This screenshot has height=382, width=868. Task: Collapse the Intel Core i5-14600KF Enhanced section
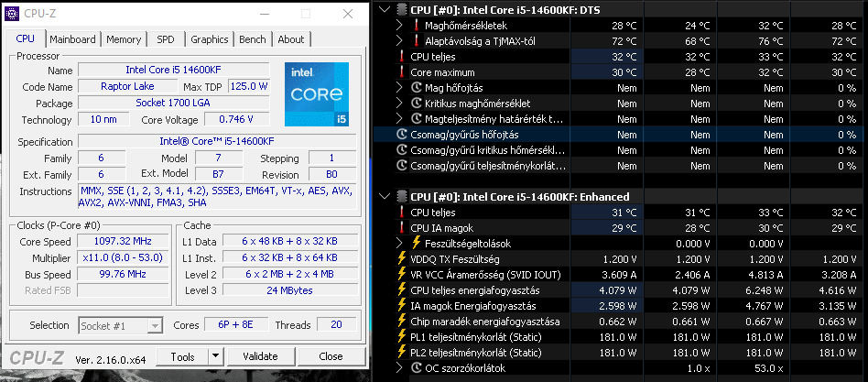[x=385, y=197]
